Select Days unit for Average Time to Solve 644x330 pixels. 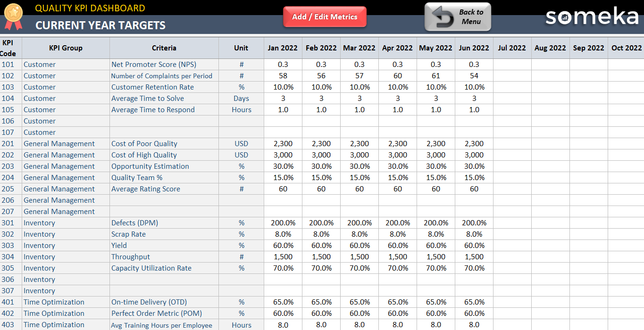coord(241,99)
